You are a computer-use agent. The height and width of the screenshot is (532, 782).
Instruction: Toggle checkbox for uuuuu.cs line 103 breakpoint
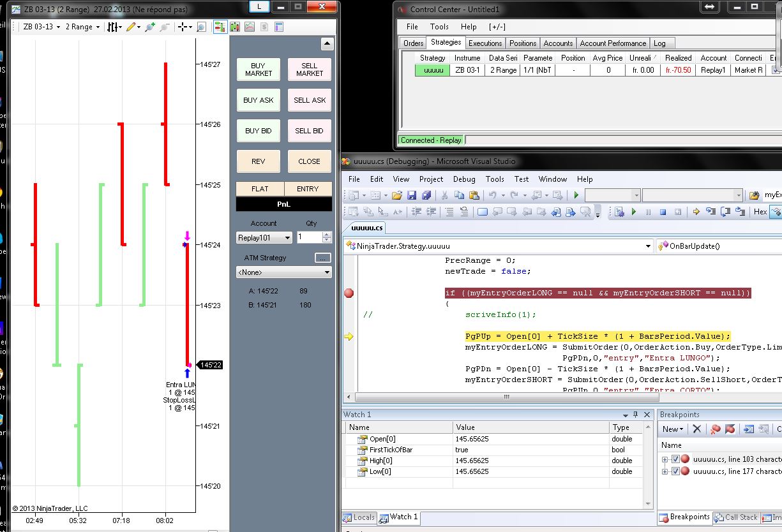pos(675,459)
